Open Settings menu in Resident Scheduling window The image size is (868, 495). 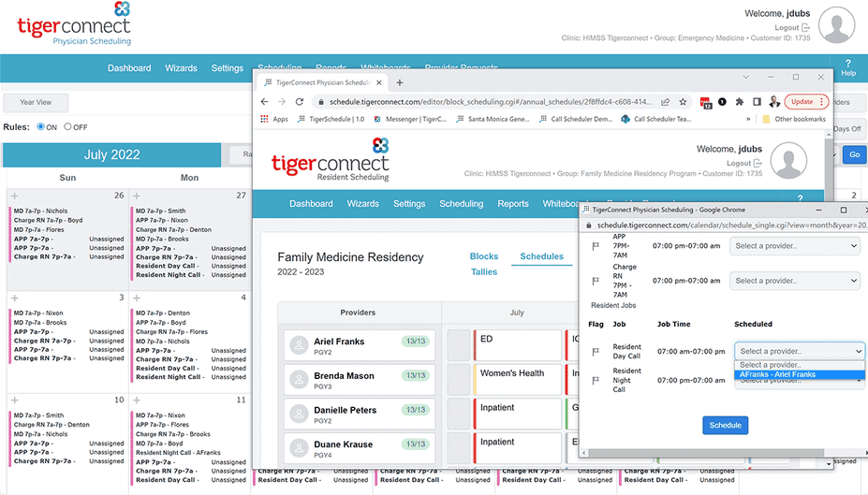[x=409, y=204]
